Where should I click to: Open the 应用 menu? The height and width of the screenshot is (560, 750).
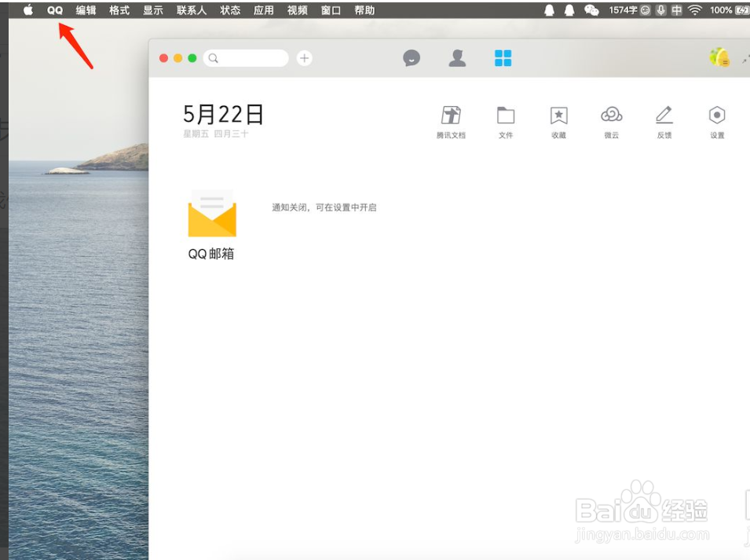(x=264, y=10)
